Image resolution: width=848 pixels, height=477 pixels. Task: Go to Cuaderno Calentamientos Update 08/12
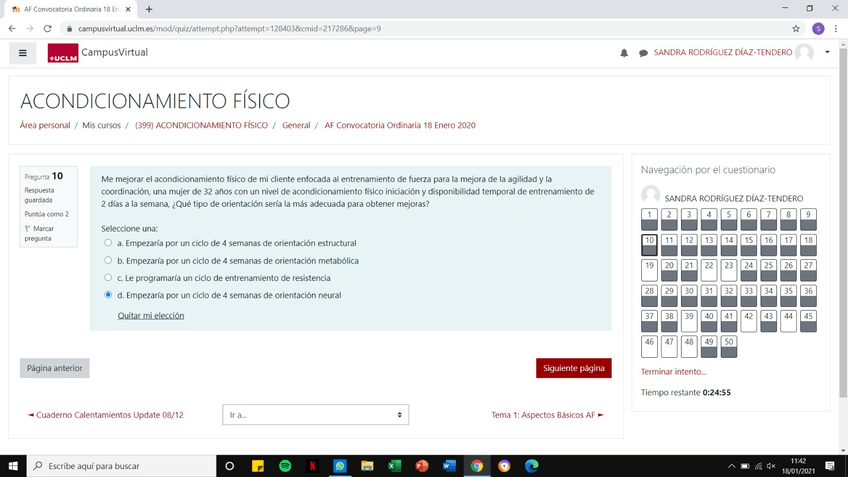tap(105, 415)
